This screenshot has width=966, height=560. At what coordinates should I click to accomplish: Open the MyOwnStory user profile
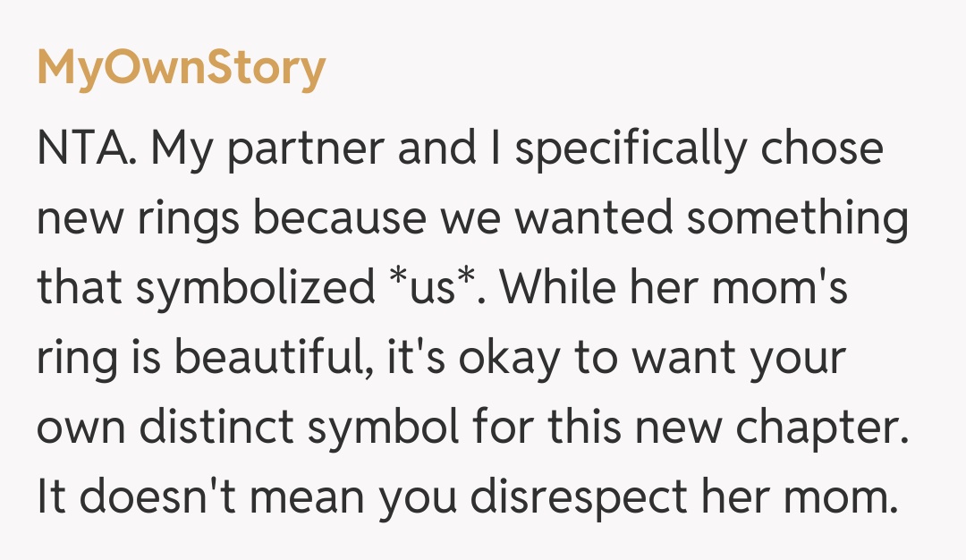pyautogui.click(x=181, y=70)
